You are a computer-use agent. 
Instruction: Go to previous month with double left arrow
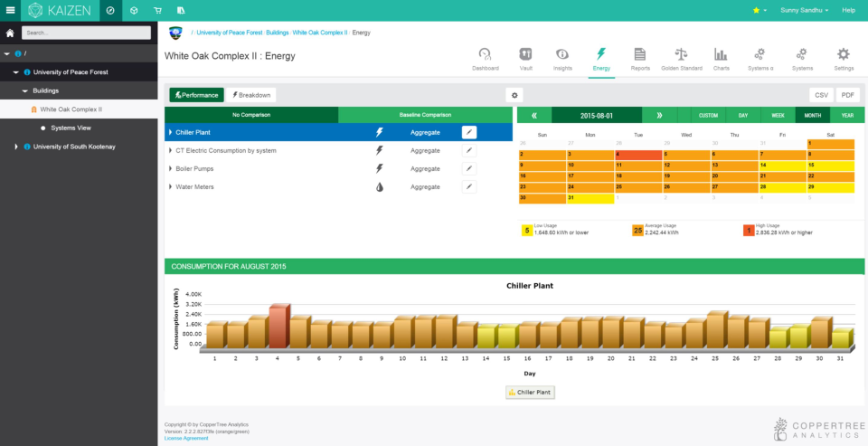coord(534,115)
